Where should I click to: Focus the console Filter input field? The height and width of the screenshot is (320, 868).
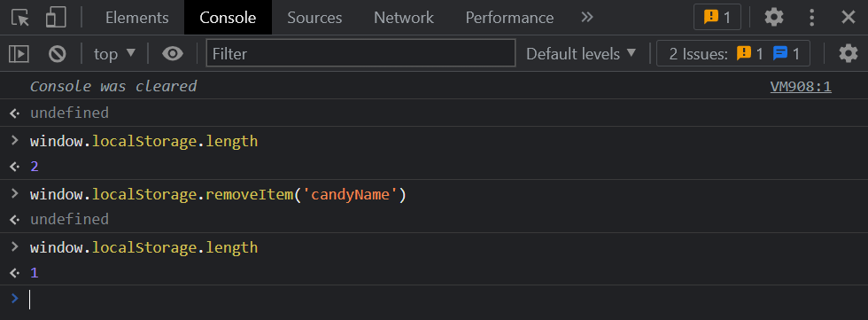361,53
